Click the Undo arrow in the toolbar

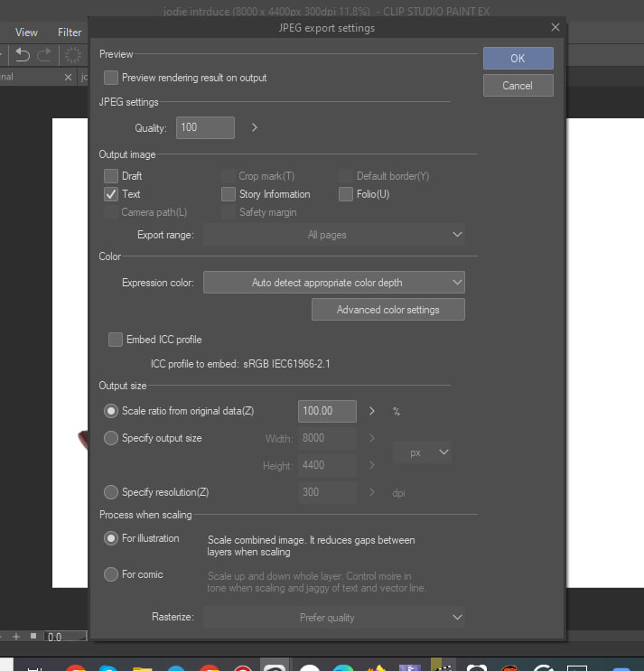23,55
